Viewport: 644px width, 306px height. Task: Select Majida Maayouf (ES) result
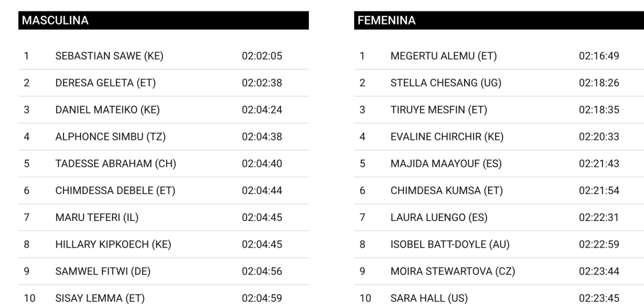pyautogui.click(x=446, y=164)
